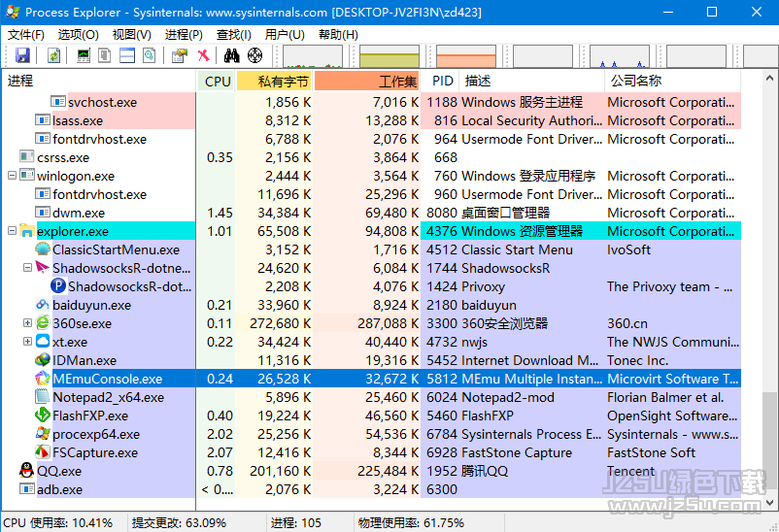Open the 查找(I) menu
Screen dimensions: 779x532
[233, 35]
